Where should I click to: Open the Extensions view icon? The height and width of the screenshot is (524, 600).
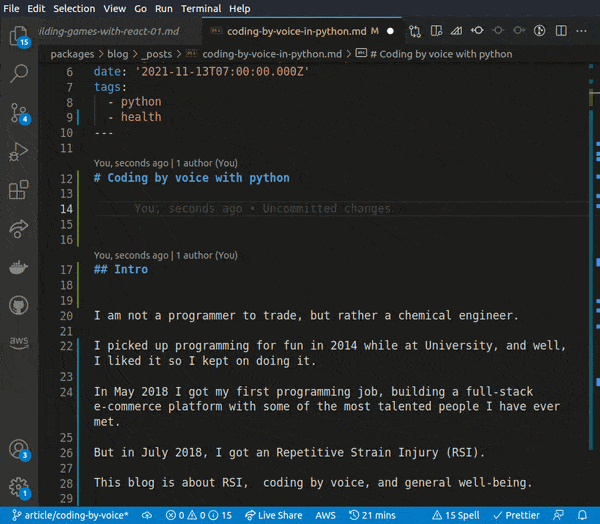18,190
